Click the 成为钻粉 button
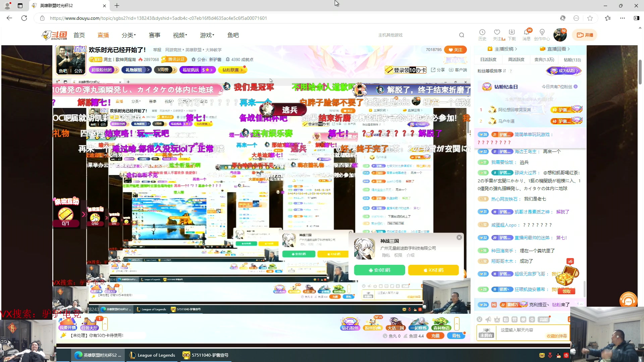 point(563,71)
